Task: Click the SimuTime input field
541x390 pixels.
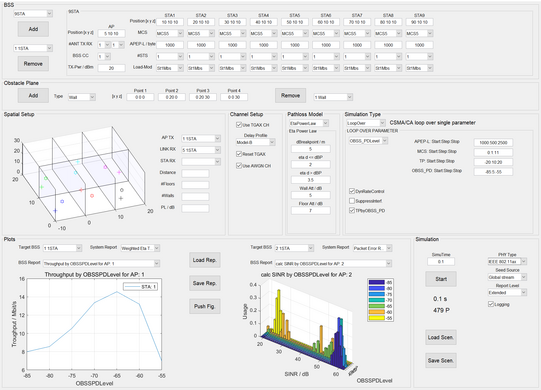Action: [x=441, y=262]
